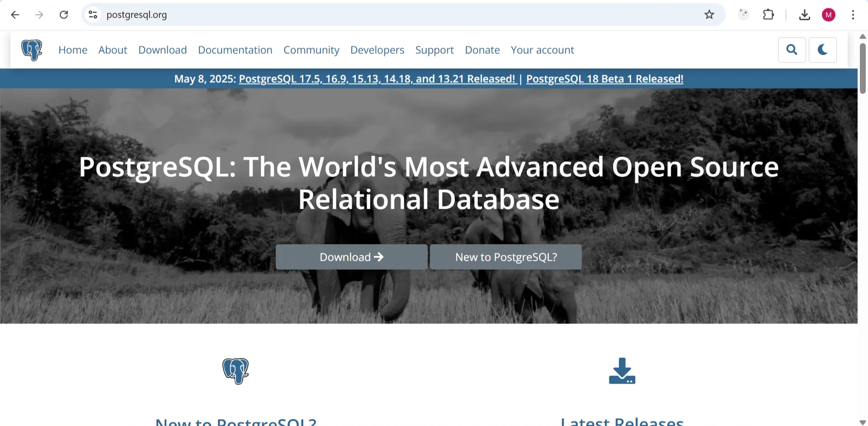Click the download tray icon above Latest Releases

[x=622, y=371]
